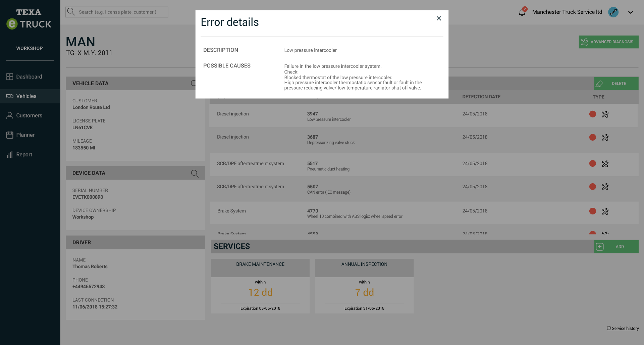The width and height of the screenshot is (644, 345).
Task: Click the TEXA eTRUCK logo
Action: tap(29, 19)
